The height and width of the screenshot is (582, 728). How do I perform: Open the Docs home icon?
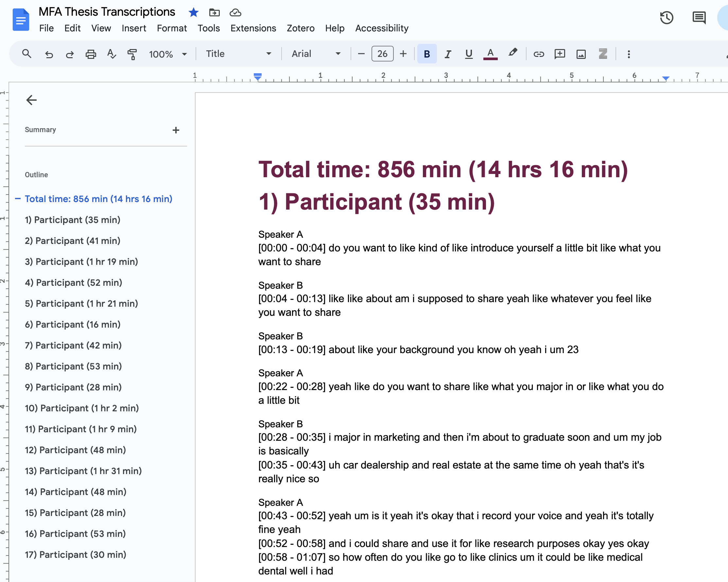click(21, 20)
